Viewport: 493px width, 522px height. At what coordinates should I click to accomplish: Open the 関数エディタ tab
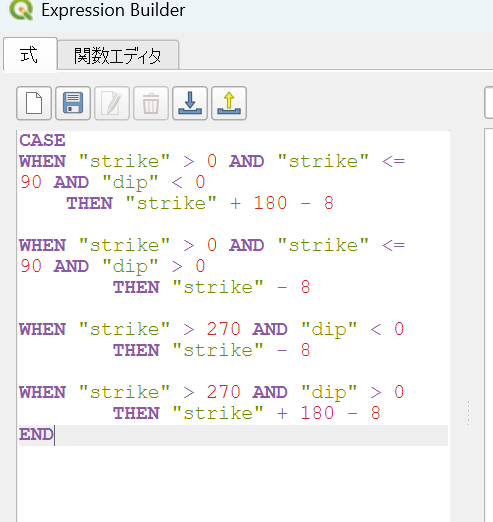(x=118, y=55)
